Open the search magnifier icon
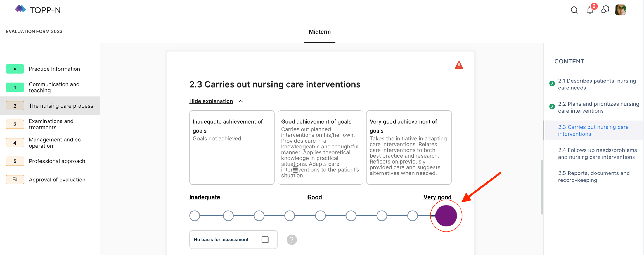 point(574,10)
